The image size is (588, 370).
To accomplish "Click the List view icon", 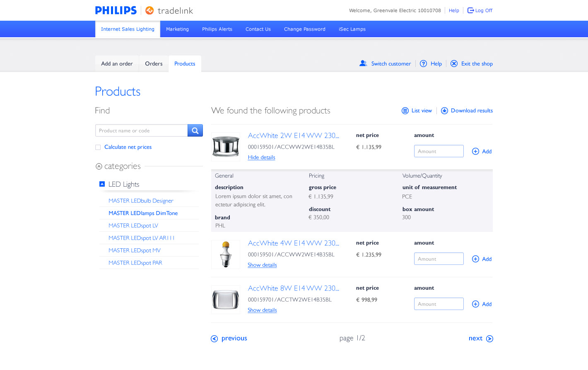I will [405, 111].
